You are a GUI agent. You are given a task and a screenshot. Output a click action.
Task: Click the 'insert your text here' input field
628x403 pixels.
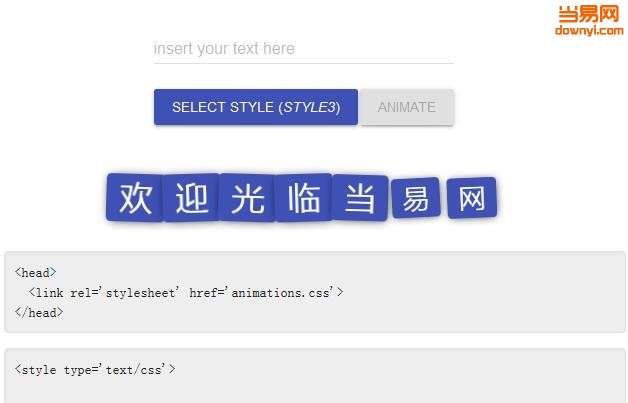click(x=303, y=49)
